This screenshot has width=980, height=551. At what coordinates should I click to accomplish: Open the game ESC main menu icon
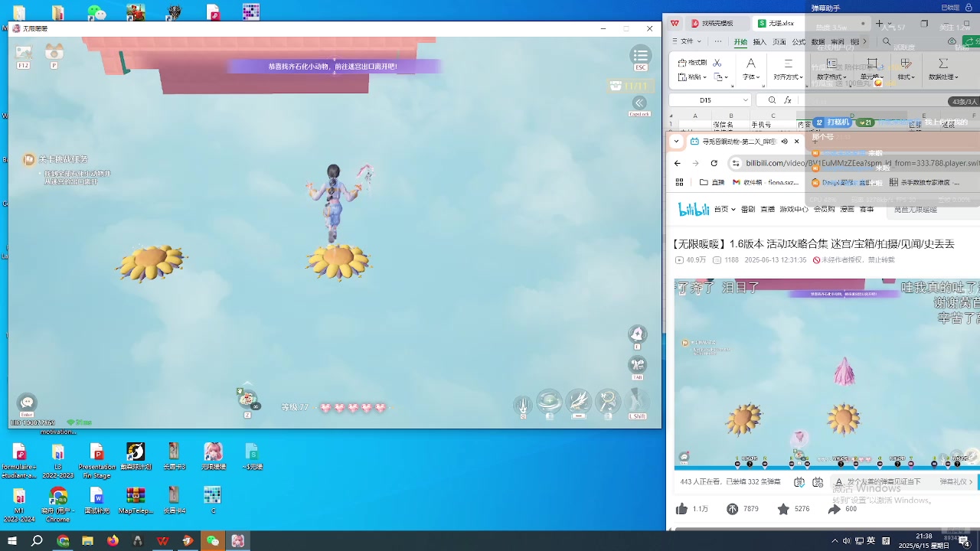(x=640, y=55)
